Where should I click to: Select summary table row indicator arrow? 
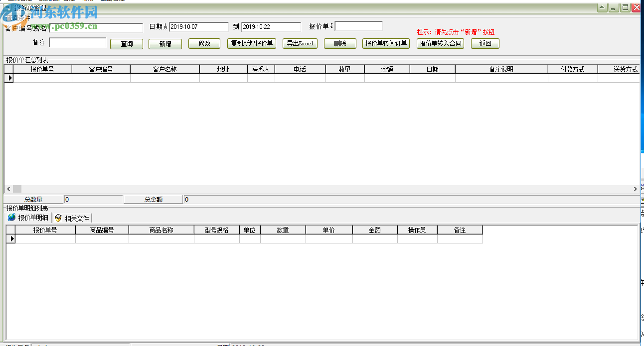click(x=9, y=78)
